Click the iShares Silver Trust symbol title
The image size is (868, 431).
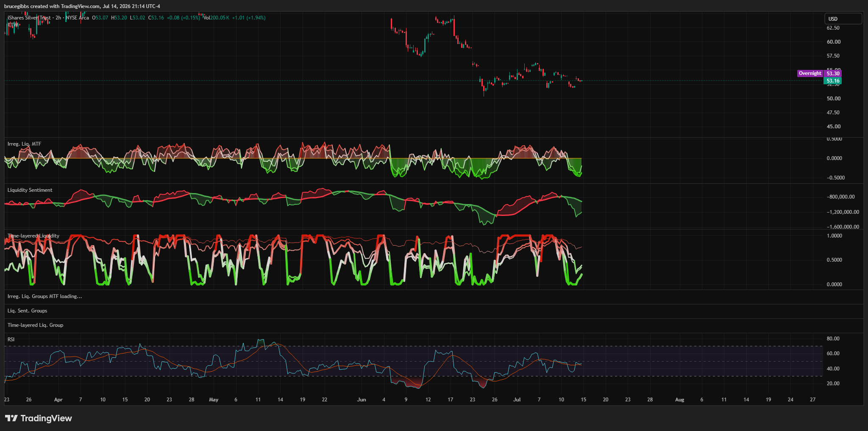[x=29, y=18]
